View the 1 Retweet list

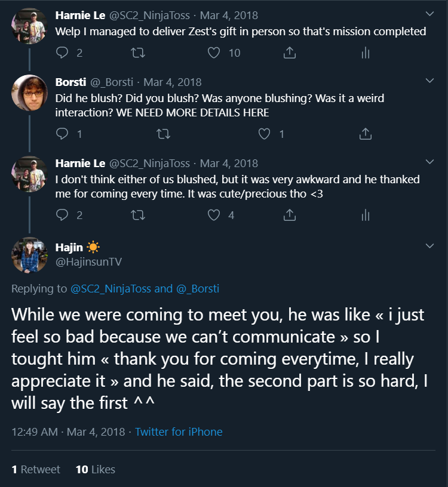[36, 469]
